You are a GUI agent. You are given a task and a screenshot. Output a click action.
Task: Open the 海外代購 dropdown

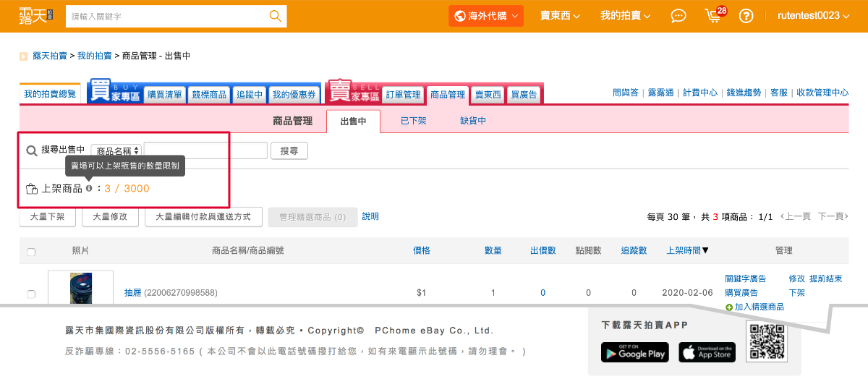tap(485, 16)
